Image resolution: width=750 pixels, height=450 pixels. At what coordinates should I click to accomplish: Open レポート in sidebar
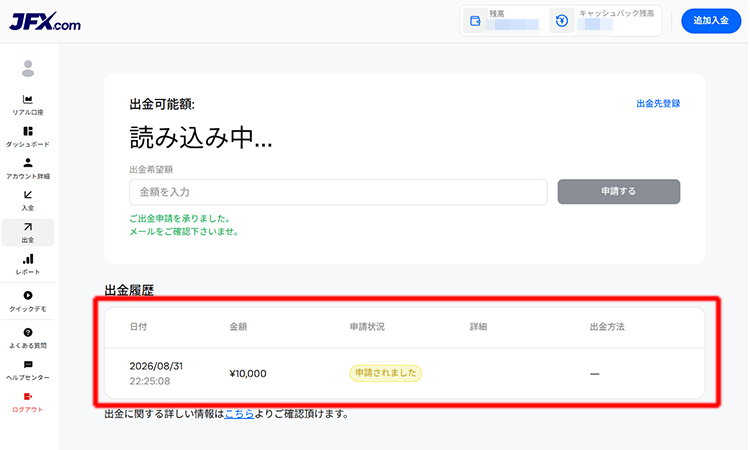[28, 264]
